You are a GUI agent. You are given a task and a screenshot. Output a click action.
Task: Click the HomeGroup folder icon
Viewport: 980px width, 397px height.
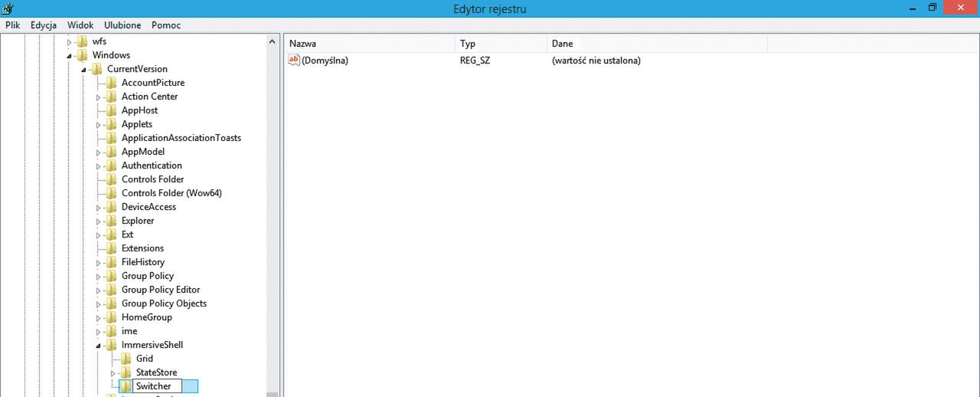pos(111,317)
